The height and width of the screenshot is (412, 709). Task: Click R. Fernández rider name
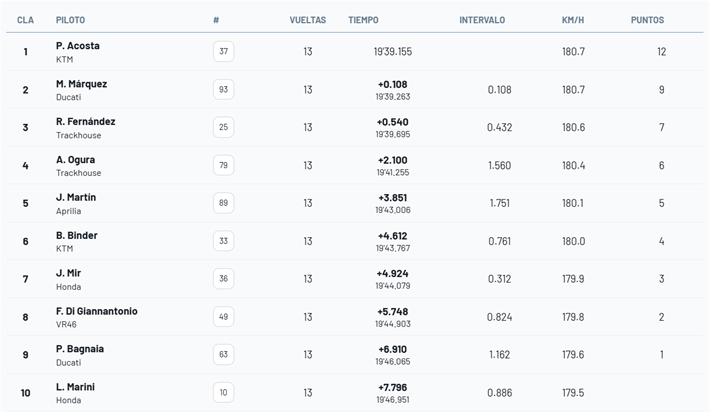[85, 122]
